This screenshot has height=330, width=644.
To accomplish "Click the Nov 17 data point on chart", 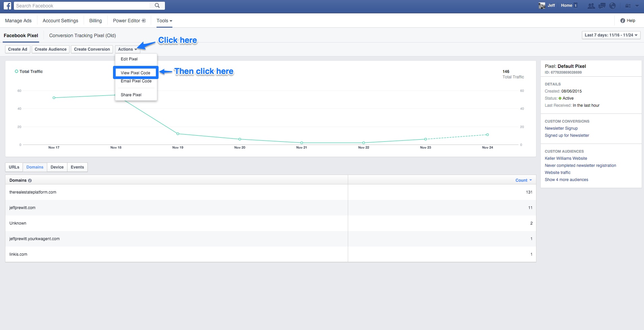I will tap(54, 98).
